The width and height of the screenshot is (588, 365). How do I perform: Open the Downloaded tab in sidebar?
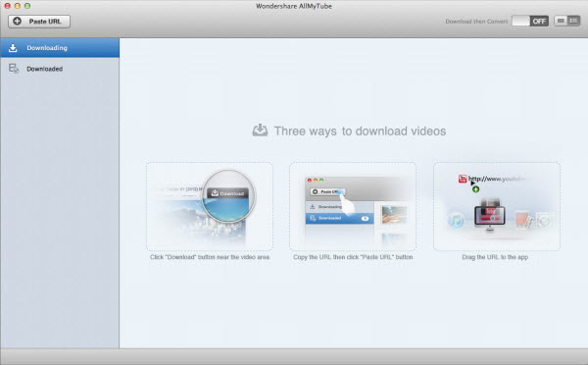pyautogui.click(x=60, y=69)
